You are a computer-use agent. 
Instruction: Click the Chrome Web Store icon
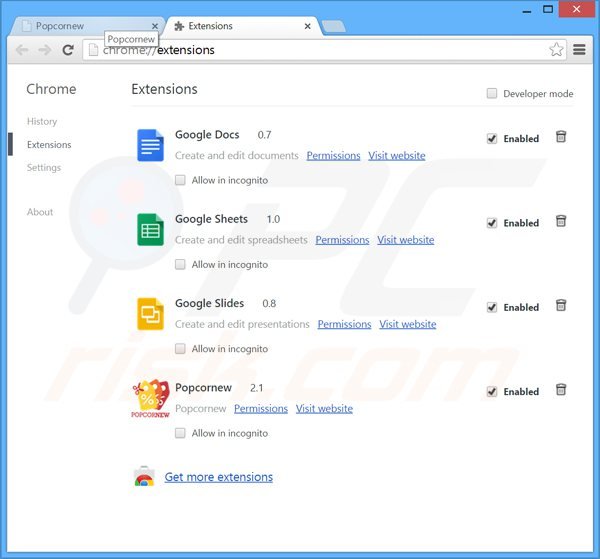pyautogui.click(x=144, y=476)
